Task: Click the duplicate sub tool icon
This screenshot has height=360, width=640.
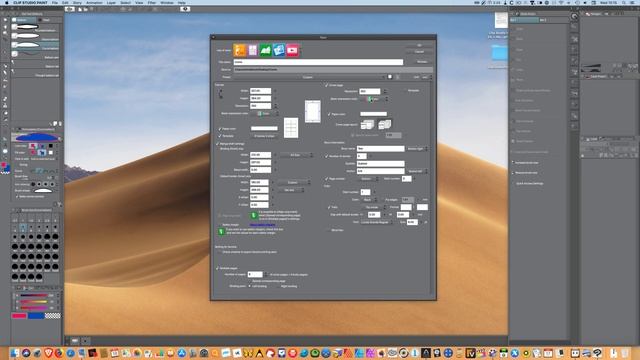Action: [55, 123]
